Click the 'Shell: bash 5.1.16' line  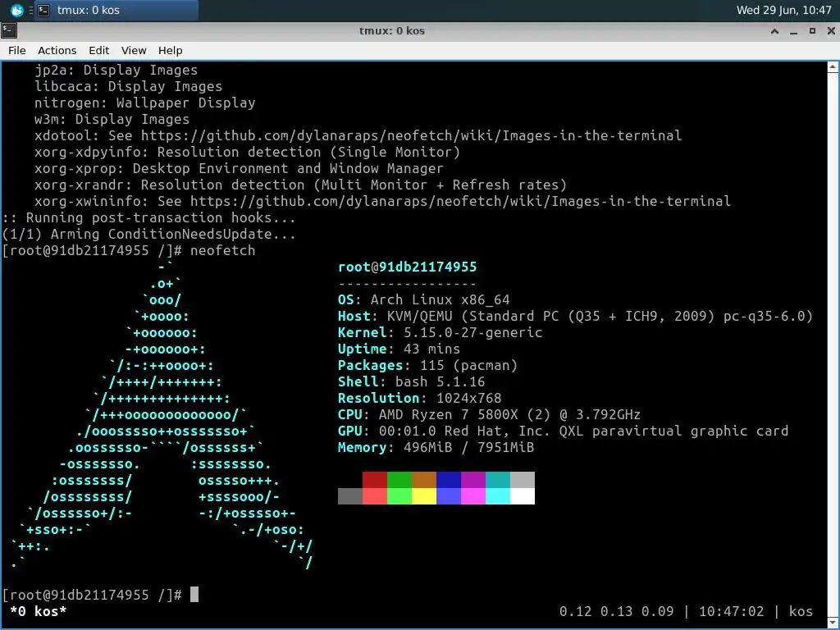point(412,382)
